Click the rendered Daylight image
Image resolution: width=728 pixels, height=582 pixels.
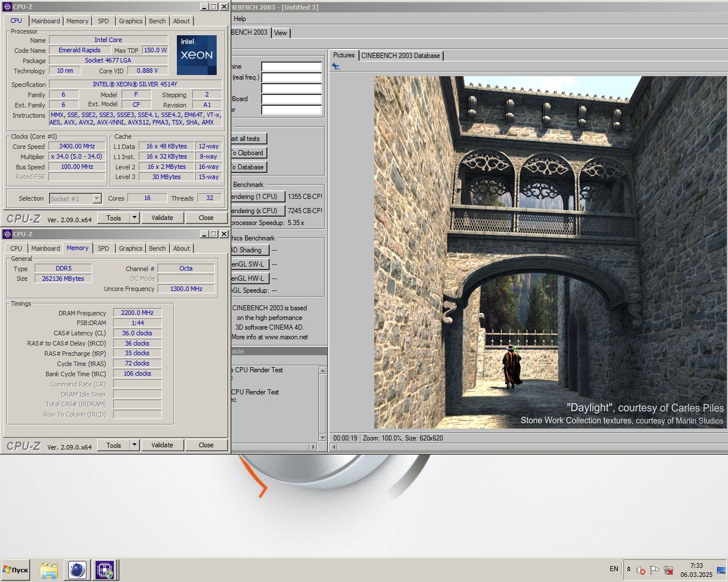pyautogui.click(x=550, y=252)
